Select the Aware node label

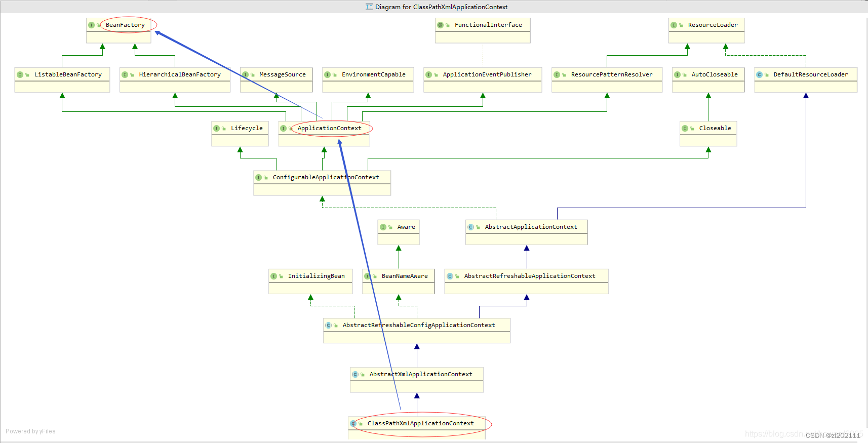click(x=406, y=227)
